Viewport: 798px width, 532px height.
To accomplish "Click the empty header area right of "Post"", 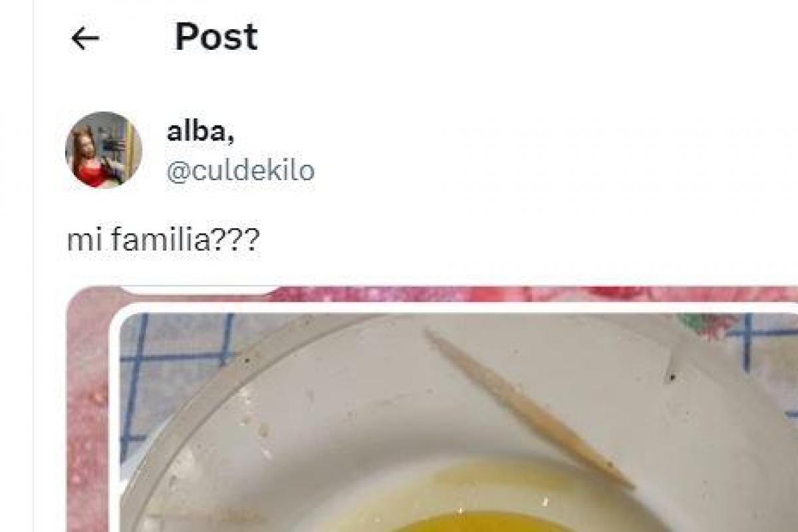I will pyautogui.click(x=525, y=37).
